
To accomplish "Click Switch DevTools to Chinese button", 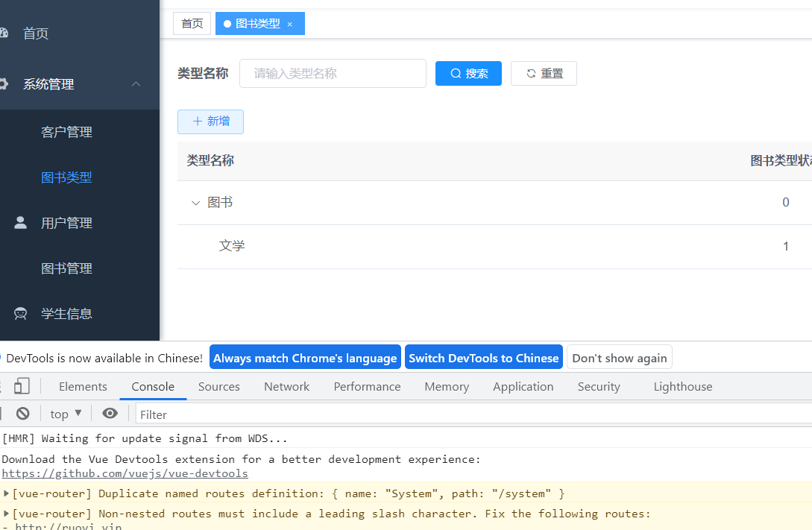I will pyautogui.click(x=484, y=358).
